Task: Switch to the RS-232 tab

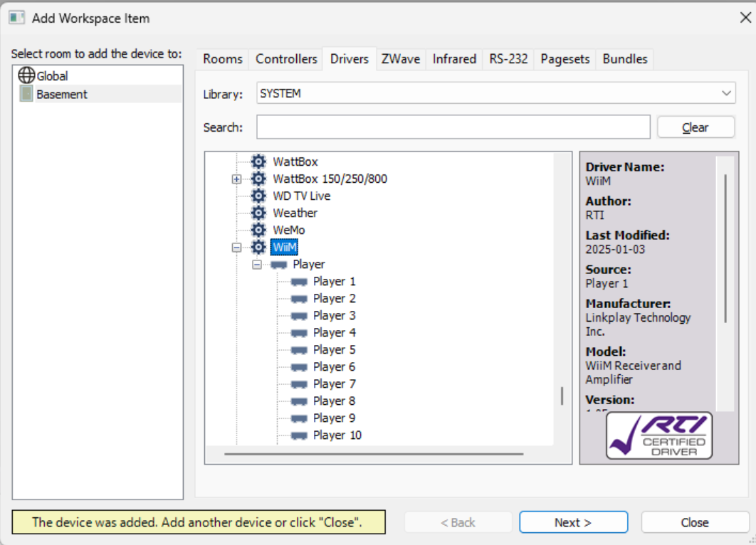Action: coord(508,59)
